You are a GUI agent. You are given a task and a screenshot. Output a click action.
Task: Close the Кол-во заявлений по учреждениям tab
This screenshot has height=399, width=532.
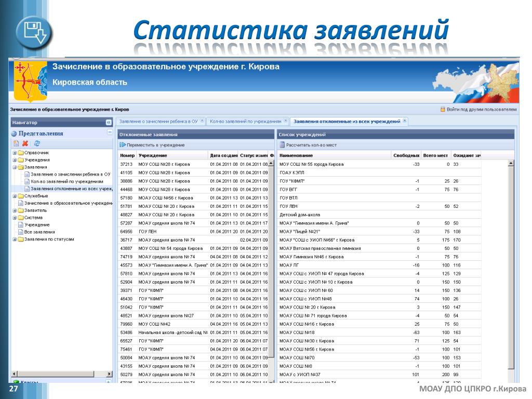click(x=286, y=121)
